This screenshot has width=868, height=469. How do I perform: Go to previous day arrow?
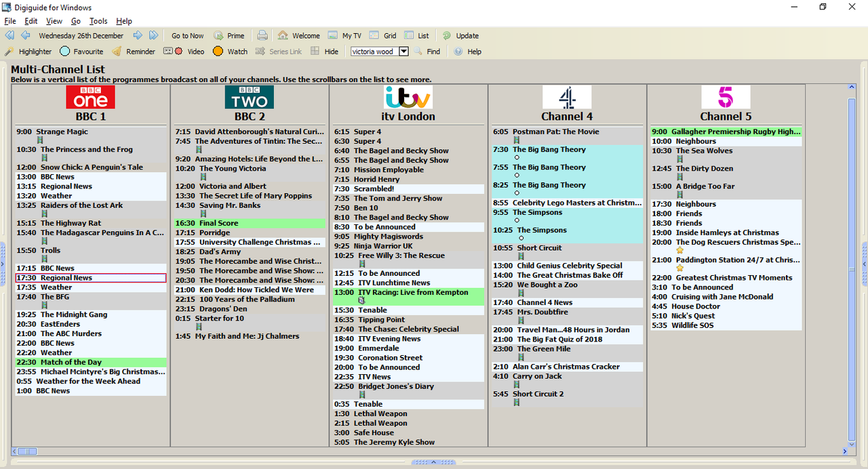[26, 35]
